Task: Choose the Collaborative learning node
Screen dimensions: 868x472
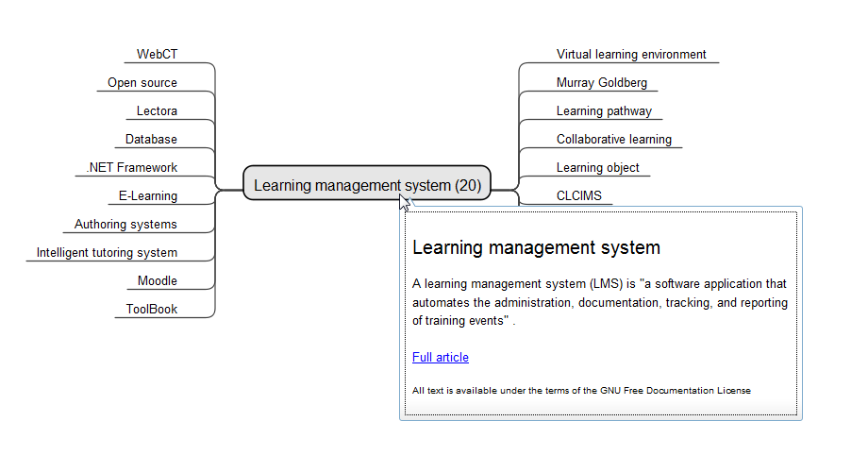Action: (x=614, y=139)
